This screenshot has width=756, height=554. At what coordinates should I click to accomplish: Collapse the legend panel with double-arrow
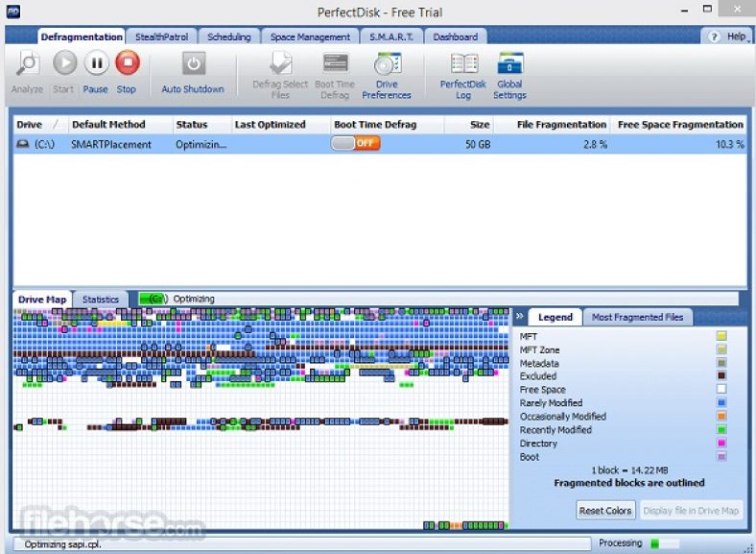tap(519, 317)
